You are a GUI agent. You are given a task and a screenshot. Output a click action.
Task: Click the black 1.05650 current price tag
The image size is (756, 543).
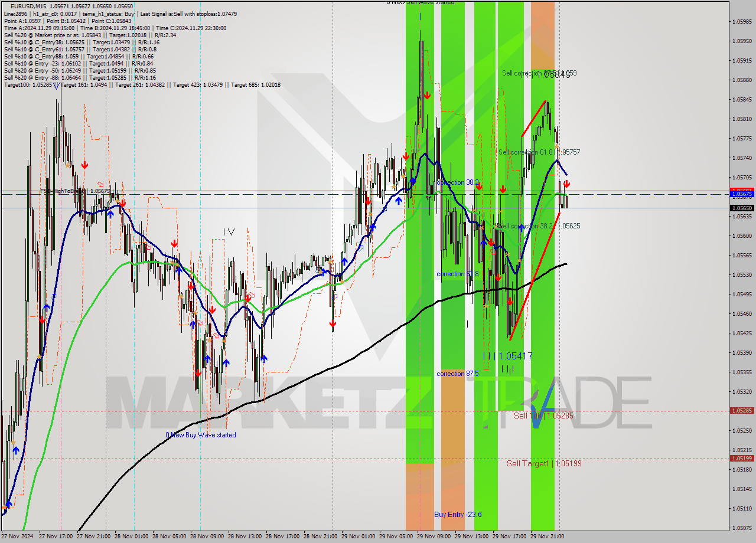[741, 208]
